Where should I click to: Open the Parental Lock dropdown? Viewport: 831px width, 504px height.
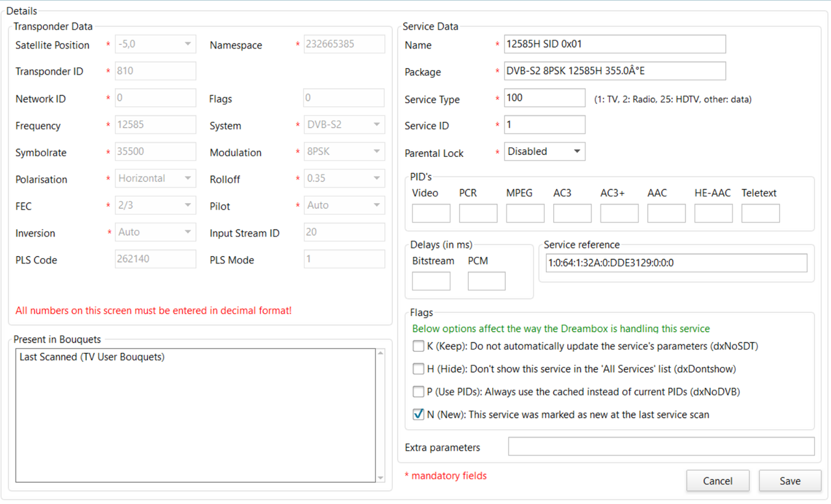point(545,152)
